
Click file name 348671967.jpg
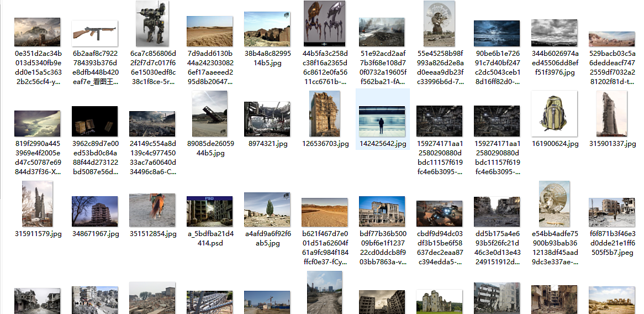[94, 234]
